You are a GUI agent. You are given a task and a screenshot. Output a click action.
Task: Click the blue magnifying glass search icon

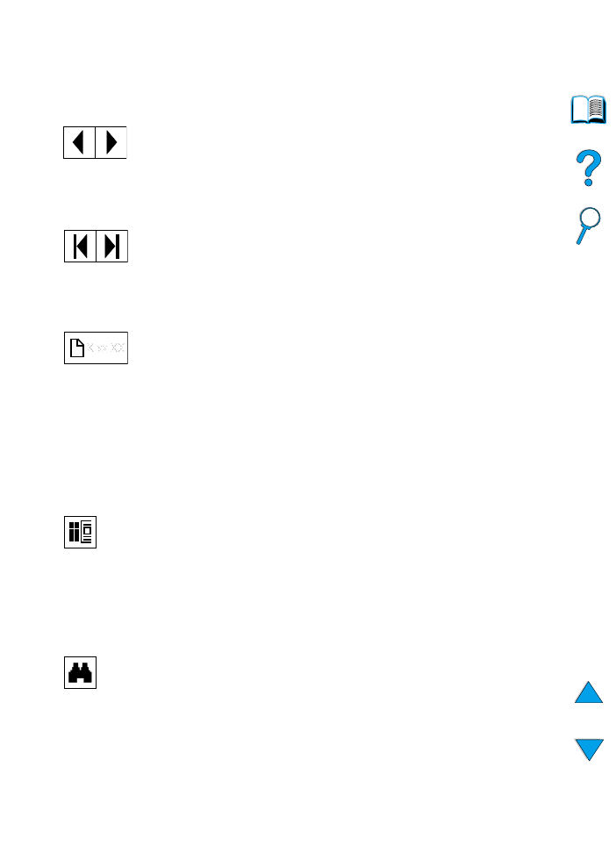(588, 226)
